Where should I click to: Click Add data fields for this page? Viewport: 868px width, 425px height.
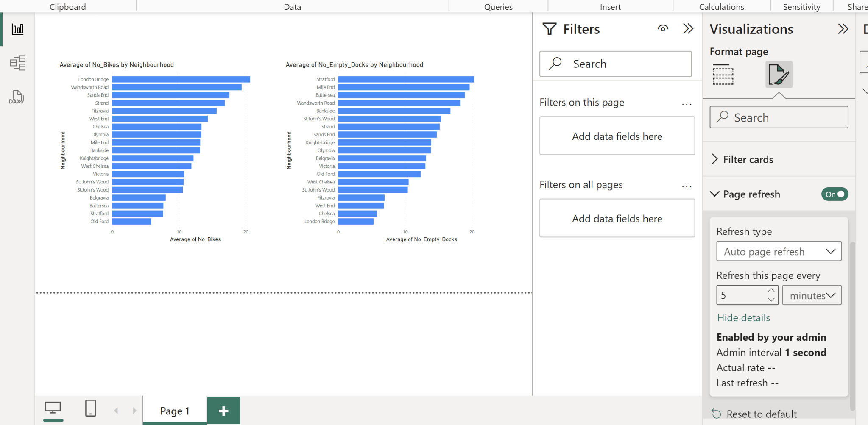tap(617, 136)
